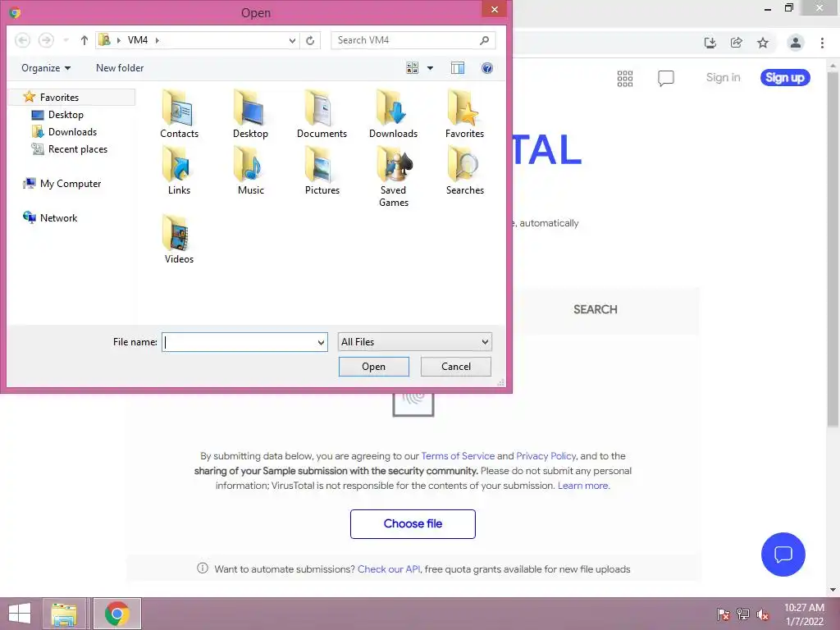Go up one folder level
This screenshot has height=630, width=840.
(84, 40)
